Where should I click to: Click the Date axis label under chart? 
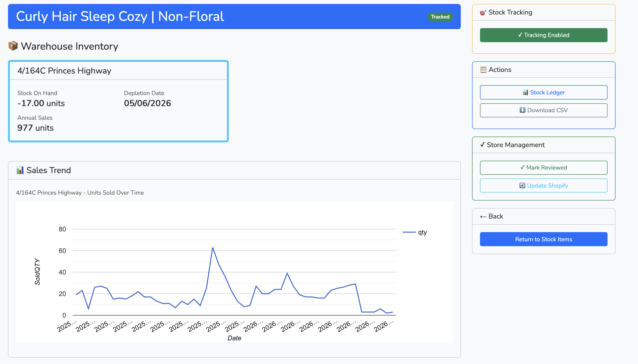tap(234, 338)
